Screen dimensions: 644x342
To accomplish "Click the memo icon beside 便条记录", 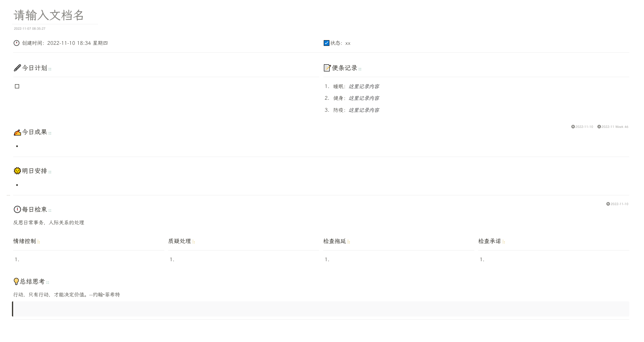I will (327, 68).
